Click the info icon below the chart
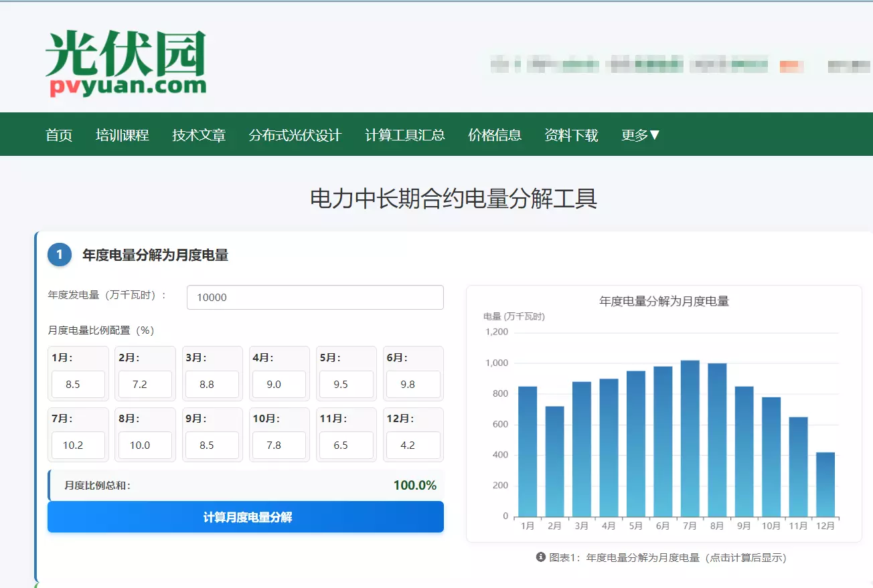873x588 pixels. coord(541,557)
